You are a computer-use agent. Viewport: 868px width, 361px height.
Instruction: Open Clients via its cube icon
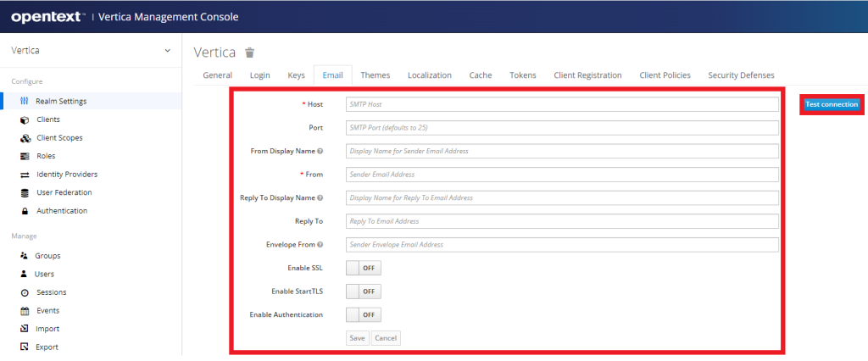[25, 119]
